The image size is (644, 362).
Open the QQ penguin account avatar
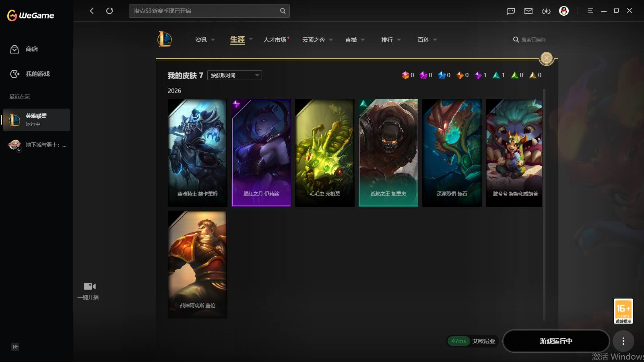click(564, 11)
